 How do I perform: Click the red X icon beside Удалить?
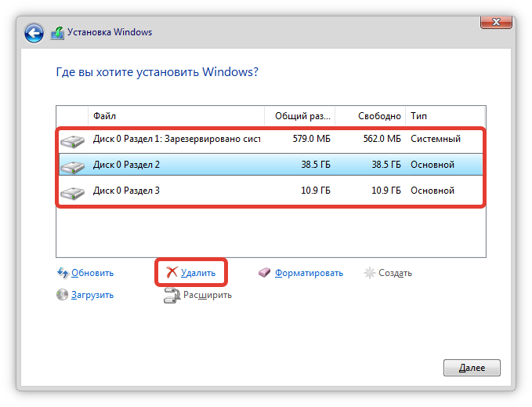(x=172, y=272)
